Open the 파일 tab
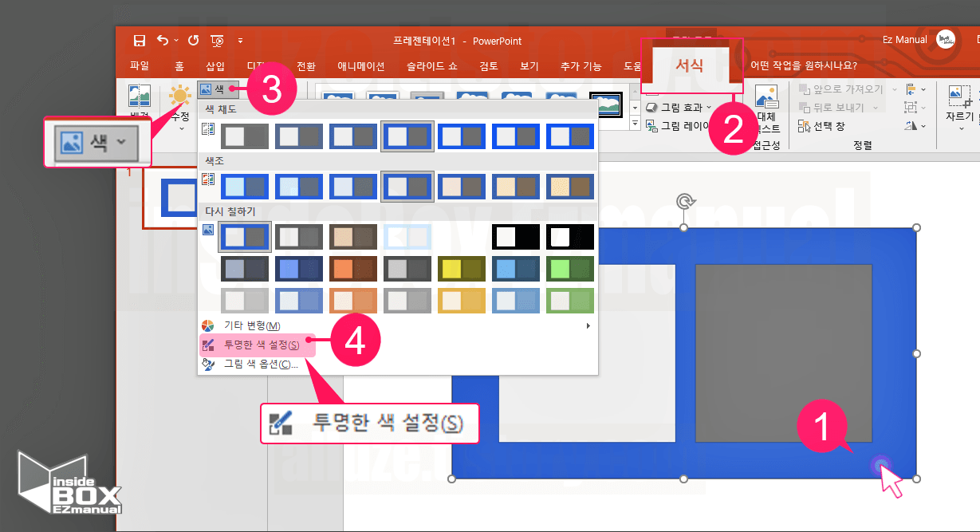Image resolution: width=980 pixels, height=532 pixels. (x=140, y=66)
